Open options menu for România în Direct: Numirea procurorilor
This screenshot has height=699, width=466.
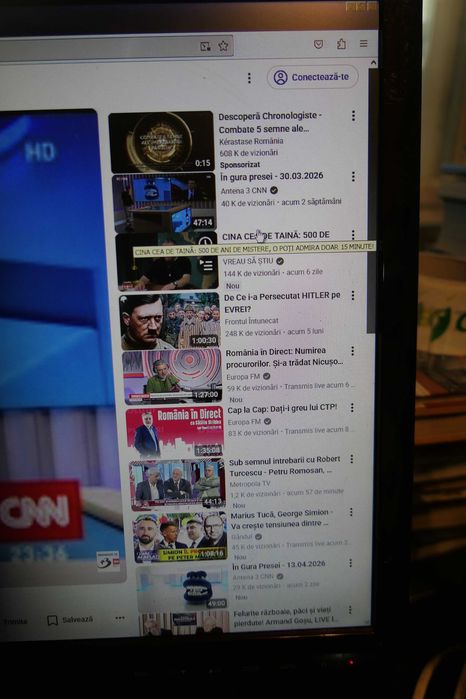(x=352, y=351)
